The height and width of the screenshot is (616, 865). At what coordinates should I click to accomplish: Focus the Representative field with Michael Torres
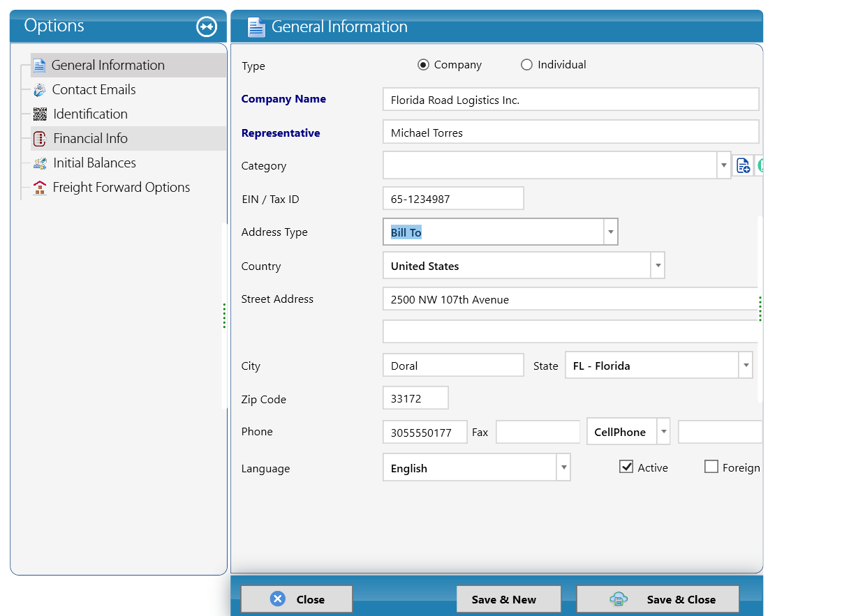pyautogui.click(x=571, y=133)
